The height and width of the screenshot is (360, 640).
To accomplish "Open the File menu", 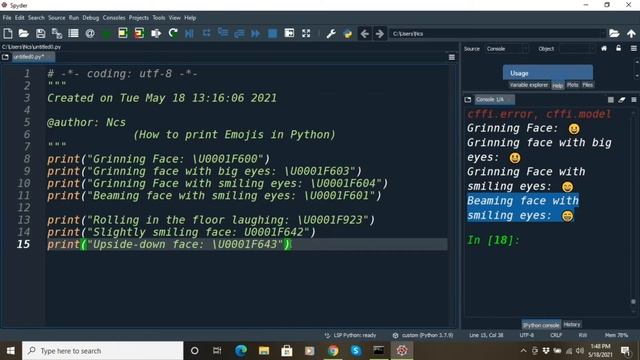I will pos(7,18).
